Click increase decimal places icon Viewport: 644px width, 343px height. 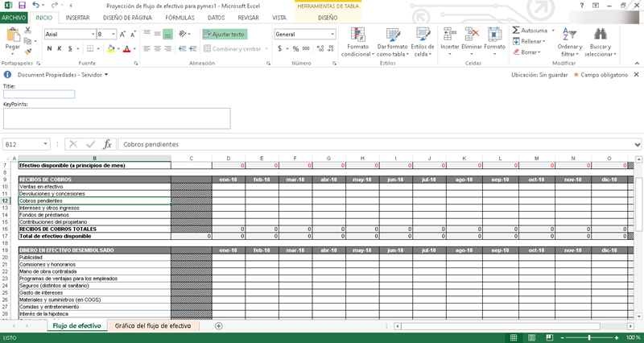click(x=320, y=49)
